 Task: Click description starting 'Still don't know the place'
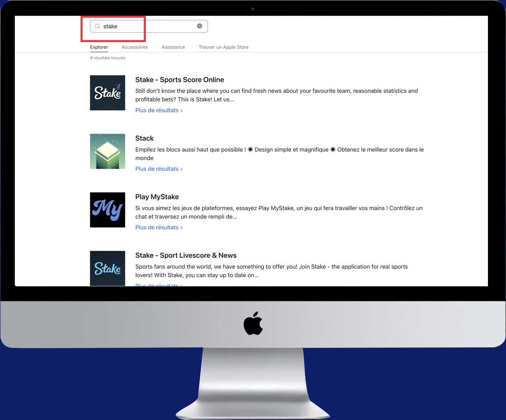[276, 95]
